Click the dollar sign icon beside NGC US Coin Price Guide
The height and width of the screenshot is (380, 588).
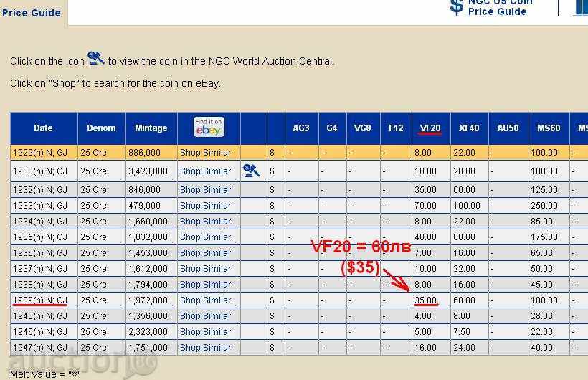tap(456, 6)
